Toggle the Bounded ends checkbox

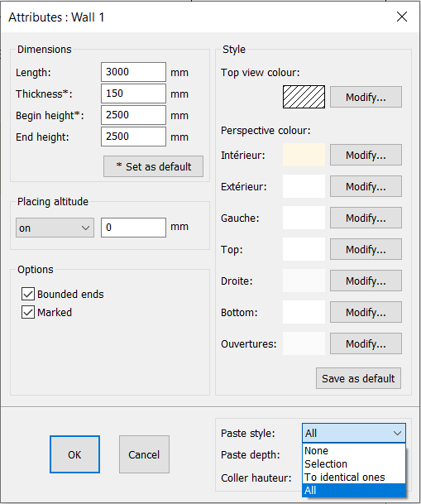coord(28,294)
